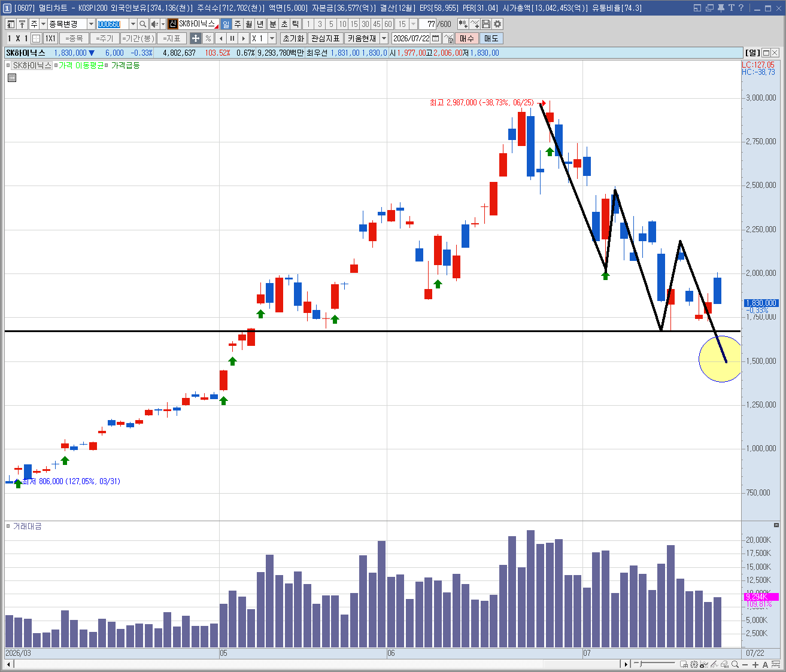The width and height of the screenshot is (786, 672).
Task: Click the 초기화 reset button
Action: (293, 38)
